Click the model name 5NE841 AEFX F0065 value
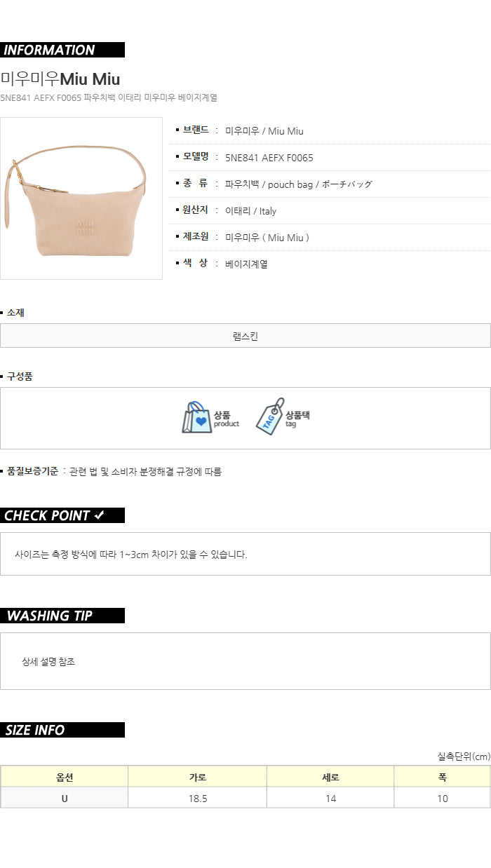 coord(269,158)
